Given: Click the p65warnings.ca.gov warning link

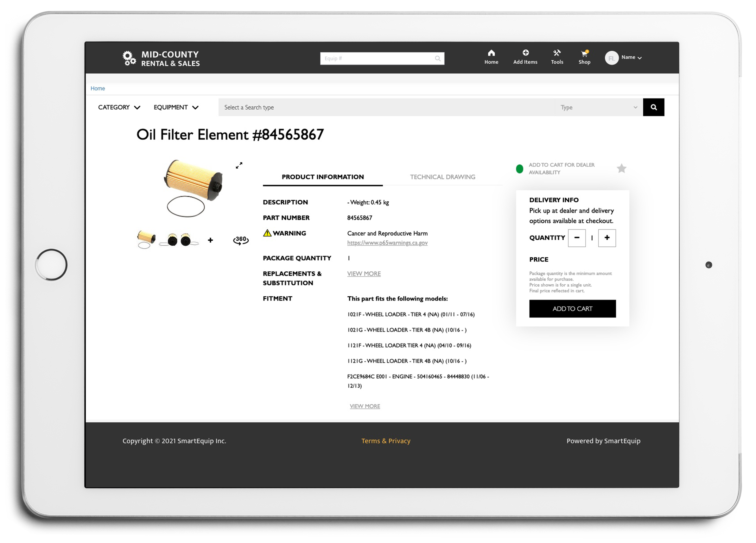Looking at the screenshot, I should [387, 243].
